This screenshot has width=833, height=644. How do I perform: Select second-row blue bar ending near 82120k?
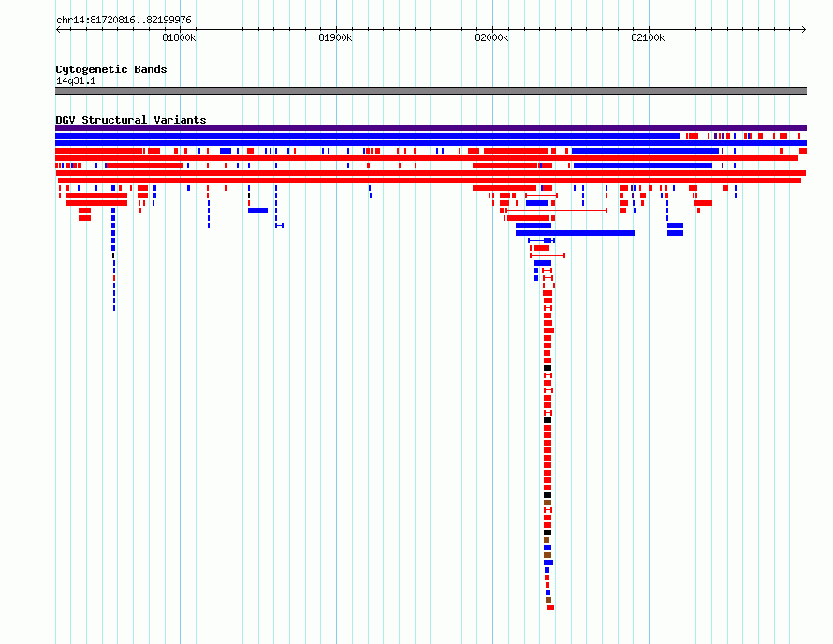368,136
